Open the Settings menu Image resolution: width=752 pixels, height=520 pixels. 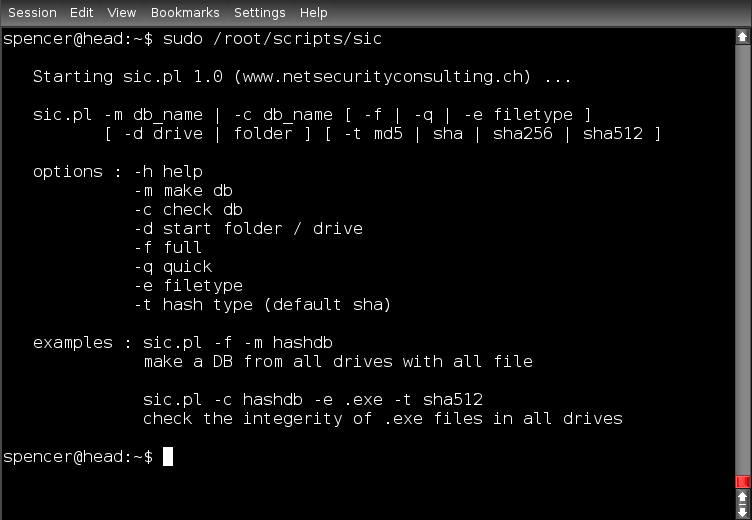click(258, 12)
